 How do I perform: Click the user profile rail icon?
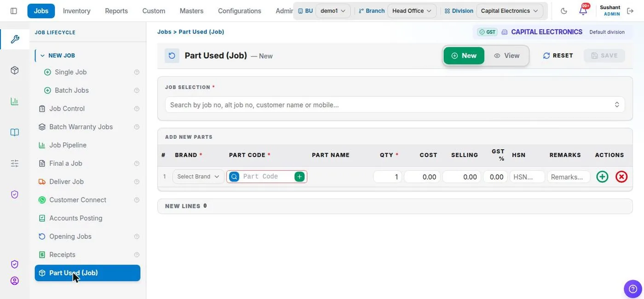coord(15,281)
